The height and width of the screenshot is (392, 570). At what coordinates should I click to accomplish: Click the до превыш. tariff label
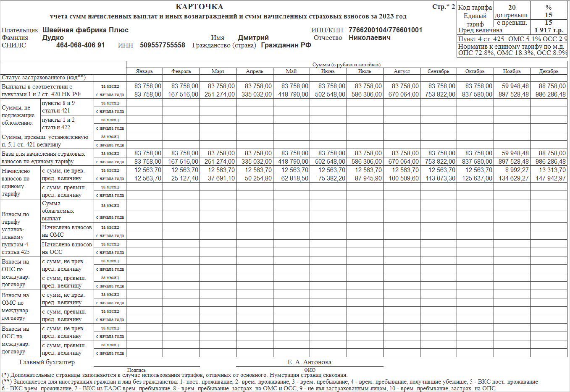point(512,15)
